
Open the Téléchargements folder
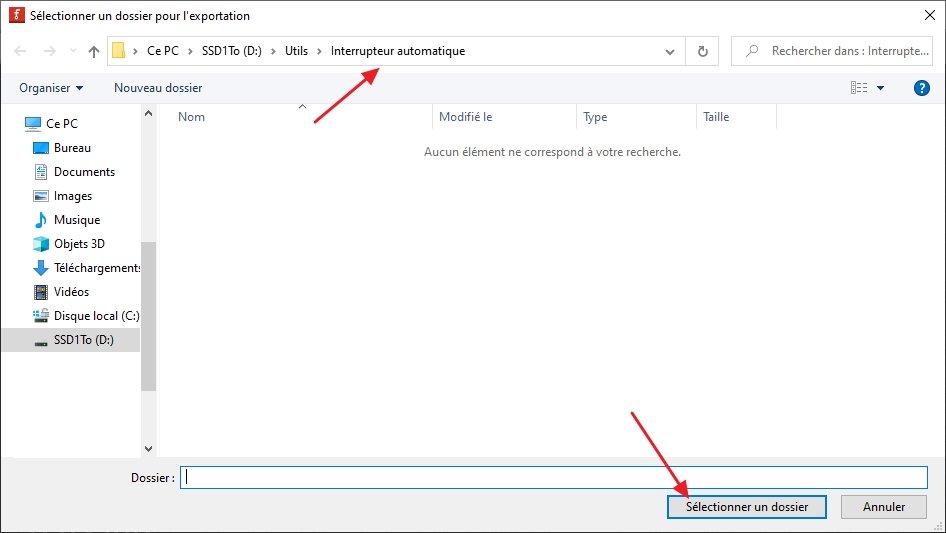96,268
